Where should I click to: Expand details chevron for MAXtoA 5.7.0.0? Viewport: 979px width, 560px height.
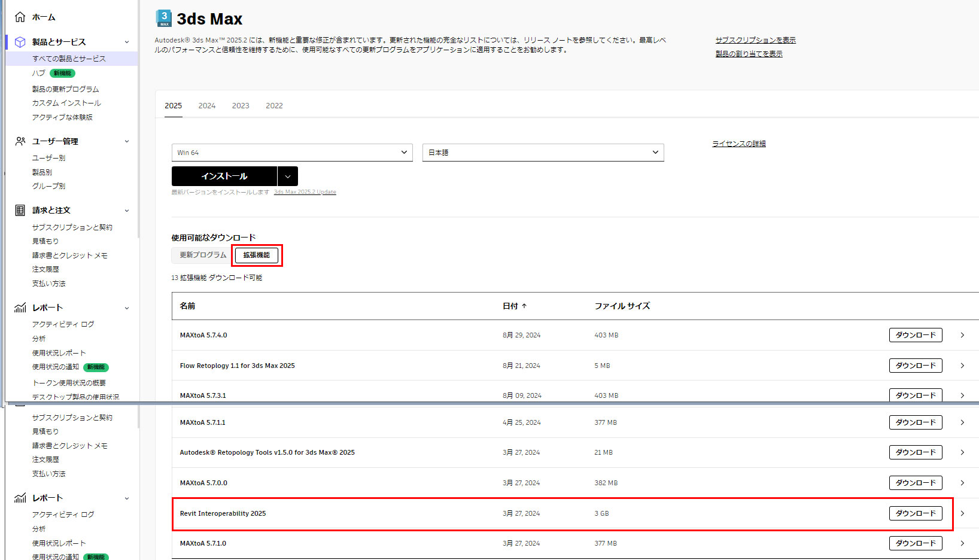point(962,483)
